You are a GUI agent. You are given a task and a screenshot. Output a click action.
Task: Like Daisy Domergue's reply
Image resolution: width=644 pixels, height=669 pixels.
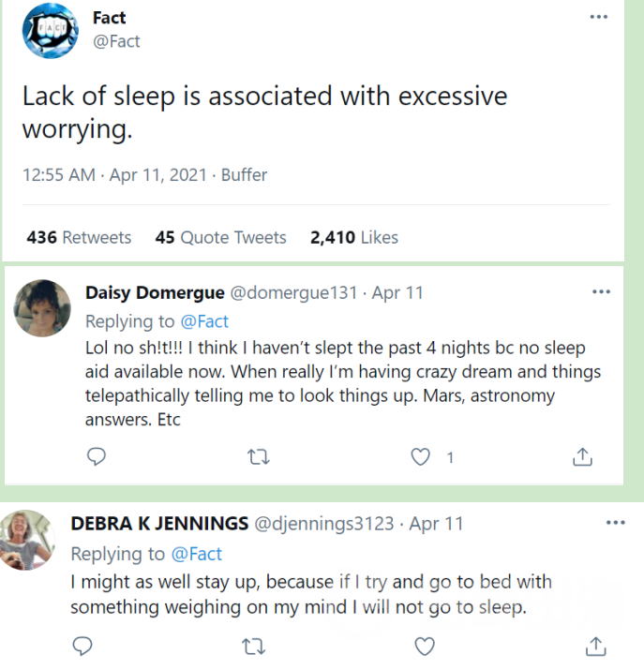click(422, 456)
